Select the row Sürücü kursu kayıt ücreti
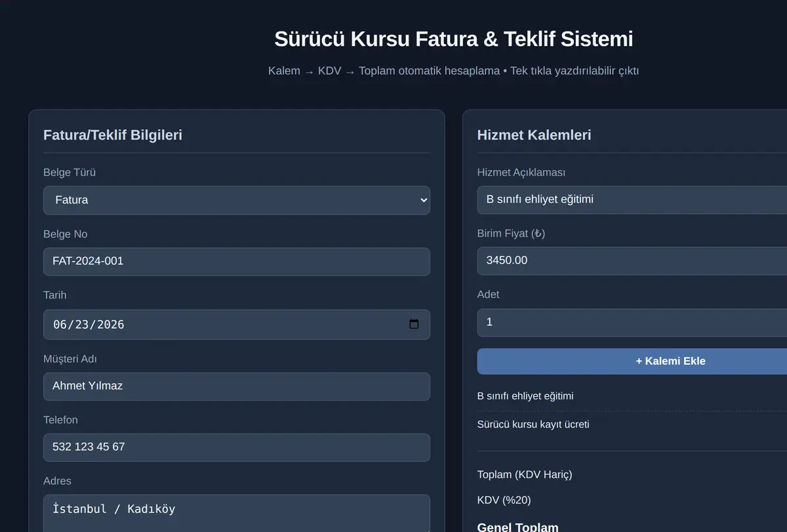787x532 pixels. (x=632, y=424)
